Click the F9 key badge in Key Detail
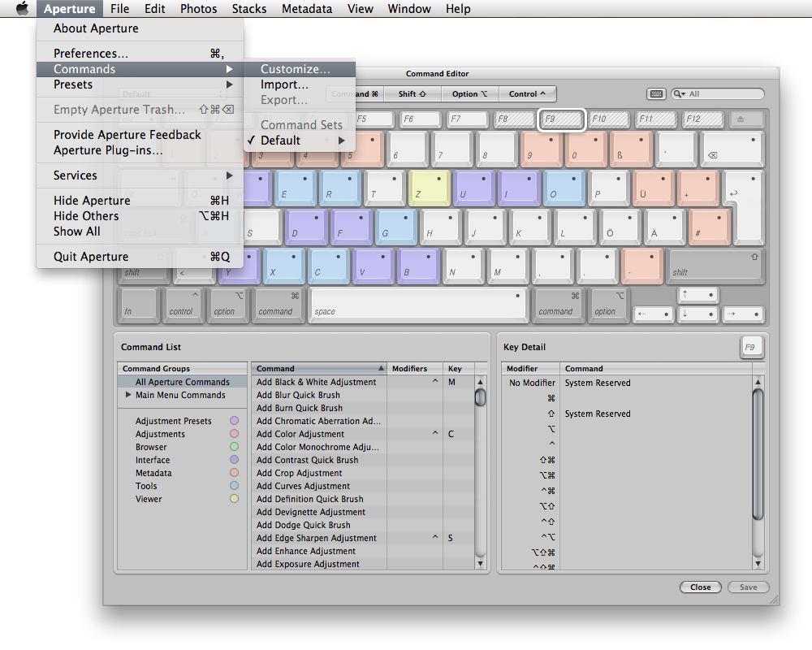812x650 pixels. [751, 347]
